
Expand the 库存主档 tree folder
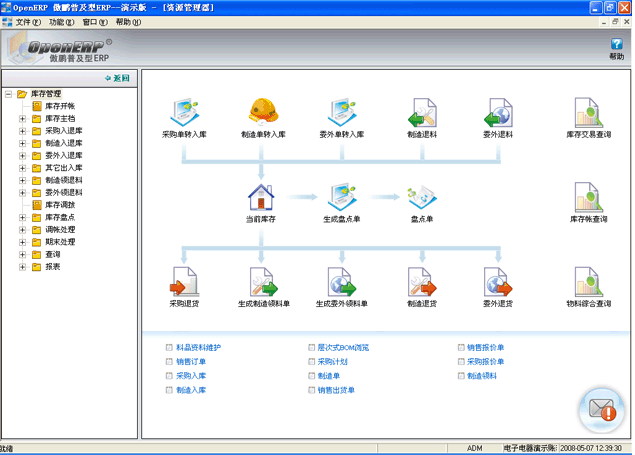(x=22, y=118)
